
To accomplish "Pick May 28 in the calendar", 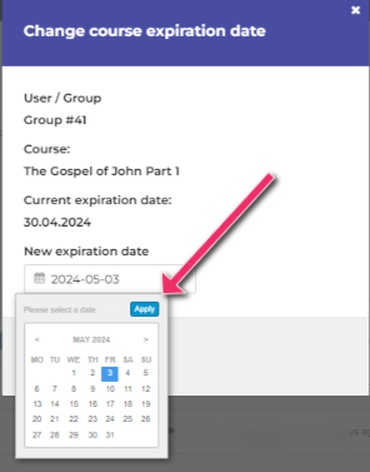I will tap(55, 435).
